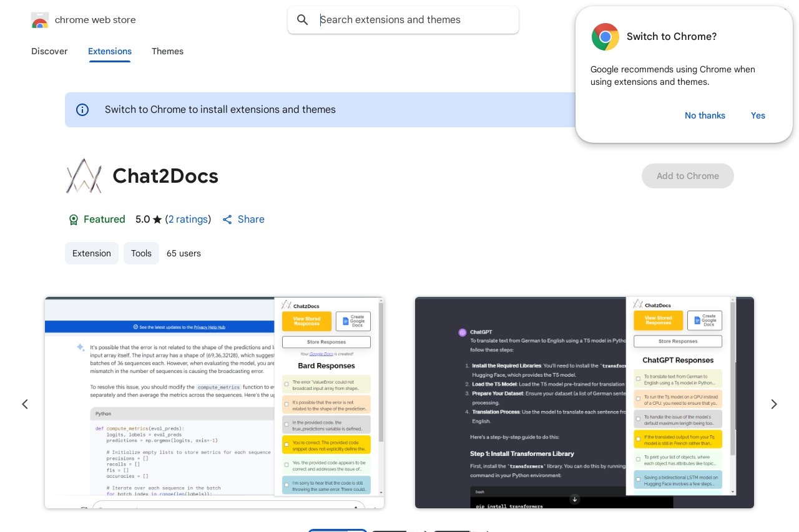Switch to the Themes tab
The width and height of the screenshot is (799, 532).
[167, 51]
